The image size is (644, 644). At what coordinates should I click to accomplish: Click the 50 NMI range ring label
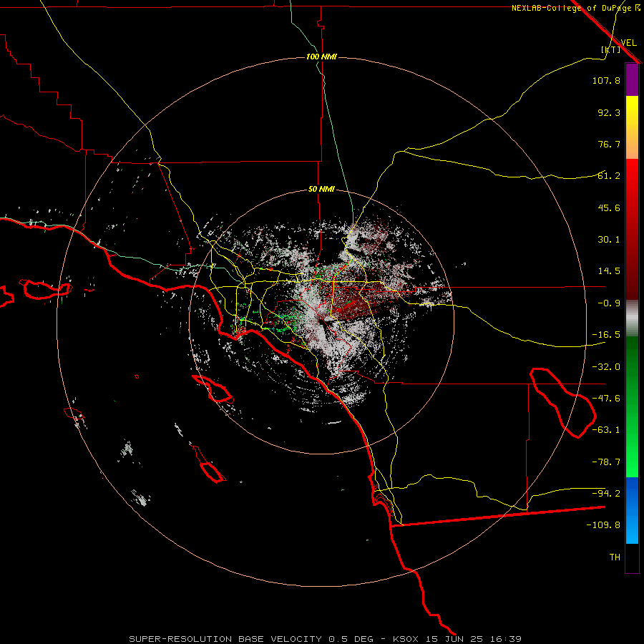point(321,190)
